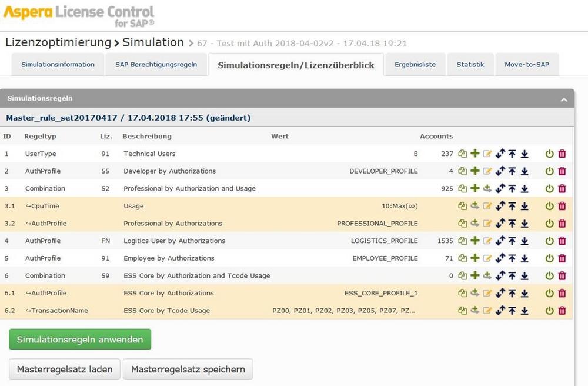This screenshot has width=588, height=386.
Task: Toggle power icon for rule 6 ESS Core Combination
Action: tap(550, 276)
